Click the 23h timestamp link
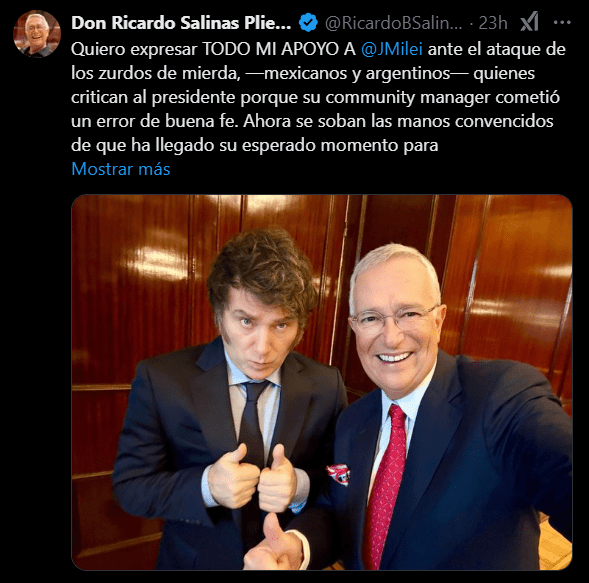The width and height of the screenshot is (589, 583). tap(493, 23)
